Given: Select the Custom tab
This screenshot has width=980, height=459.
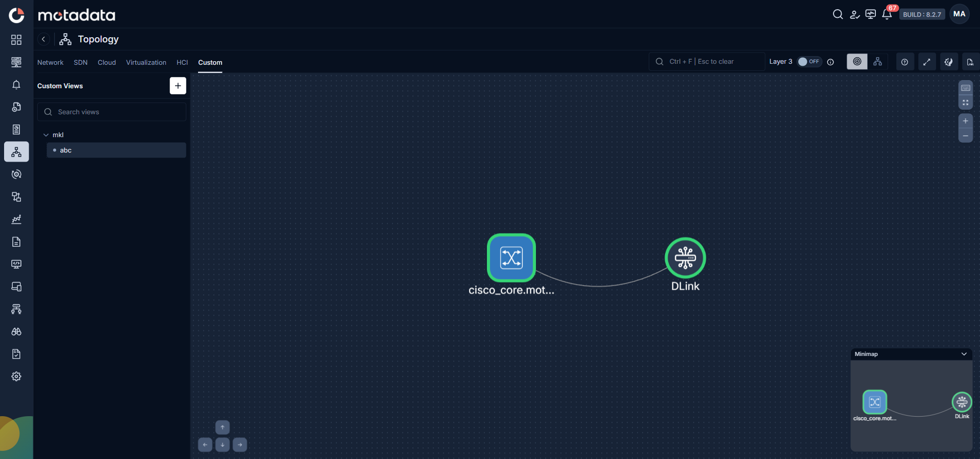Looking at the screenshot, I should point(210,62).
